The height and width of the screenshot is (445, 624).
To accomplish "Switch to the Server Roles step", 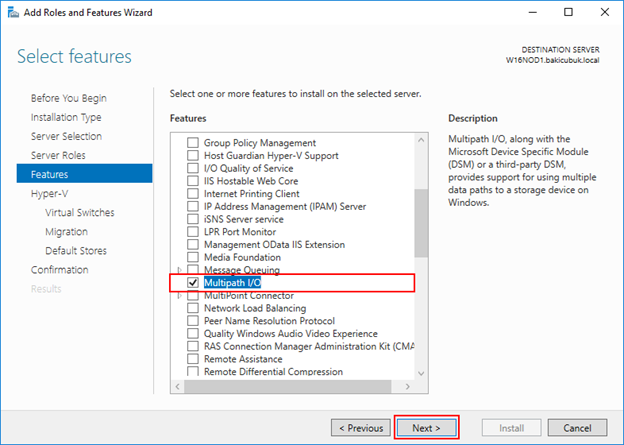I will click(58, 155).
